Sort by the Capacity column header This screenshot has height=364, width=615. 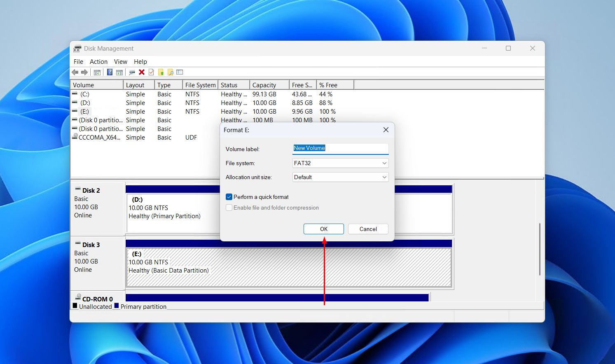pyautogui.click(x=269, y=85)
